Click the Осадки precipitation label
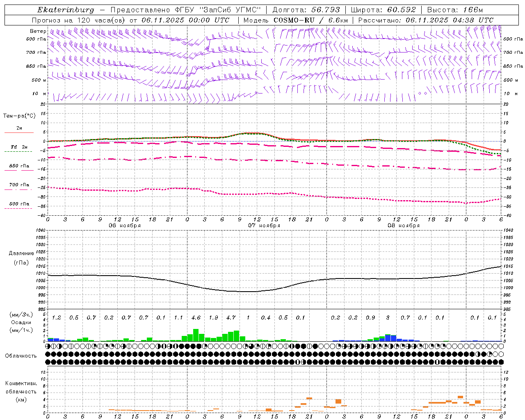The width and height of the screenshot is (525, 420). click(21, 322)
